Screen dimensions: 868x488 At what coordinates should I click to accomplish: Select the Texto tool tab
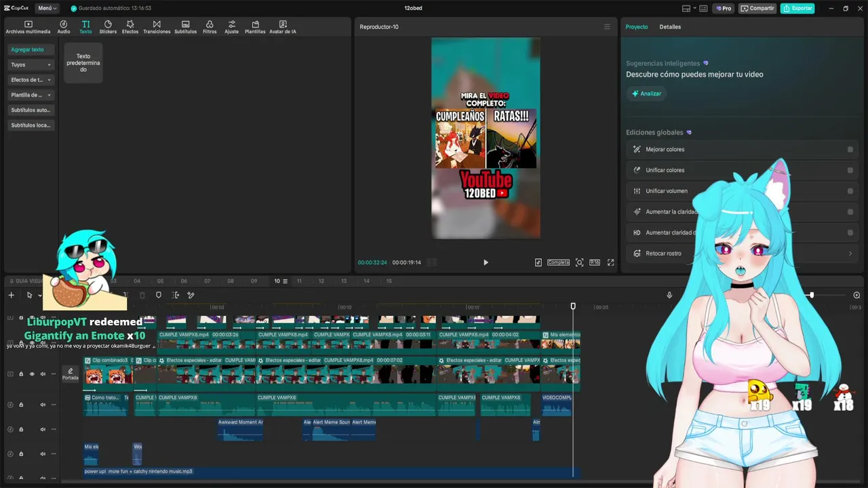tap(85, 27)
